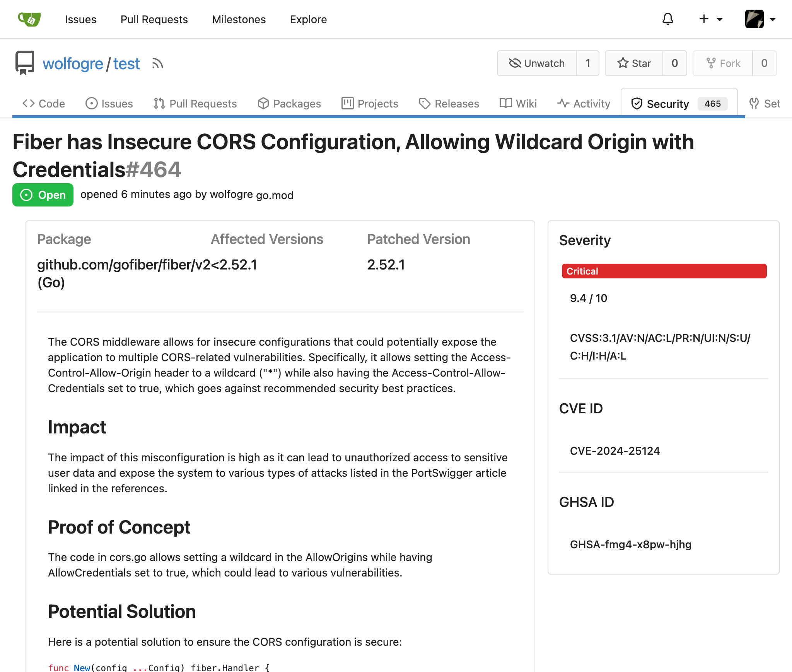The height and width of the screenshot is (672, 792).
Task: Star the test repository
Action: [x=634, y=63]
